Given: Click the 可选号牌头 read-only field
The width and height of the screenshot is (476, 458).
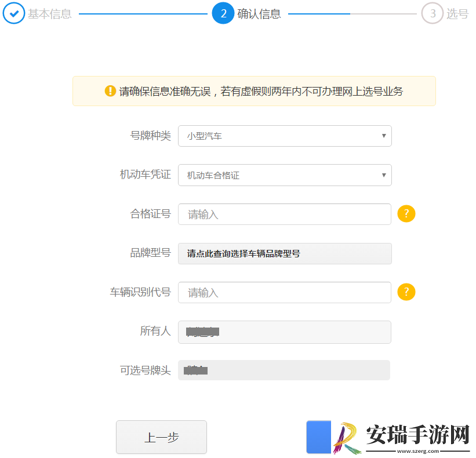Looking at the screenshot, I should pyautogui.click(x=284, y=370).
